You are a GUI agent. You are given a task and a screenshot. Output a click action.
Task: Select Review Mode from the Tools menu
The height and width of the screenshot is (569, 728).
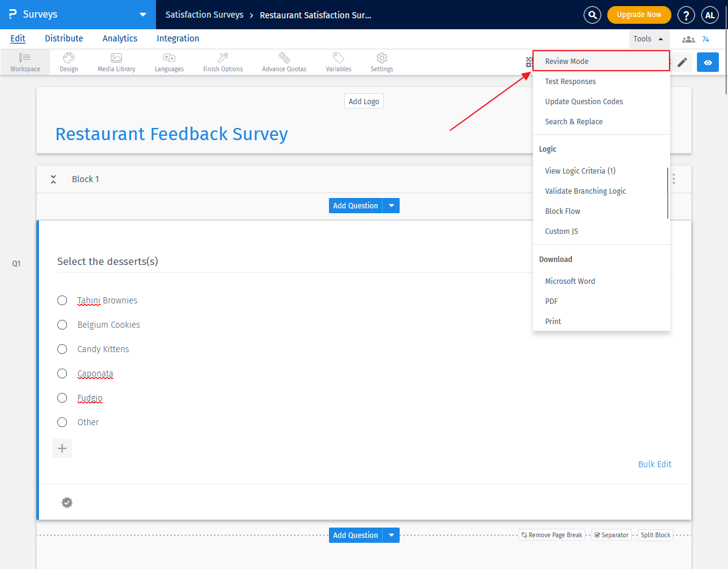click(567, 61)
